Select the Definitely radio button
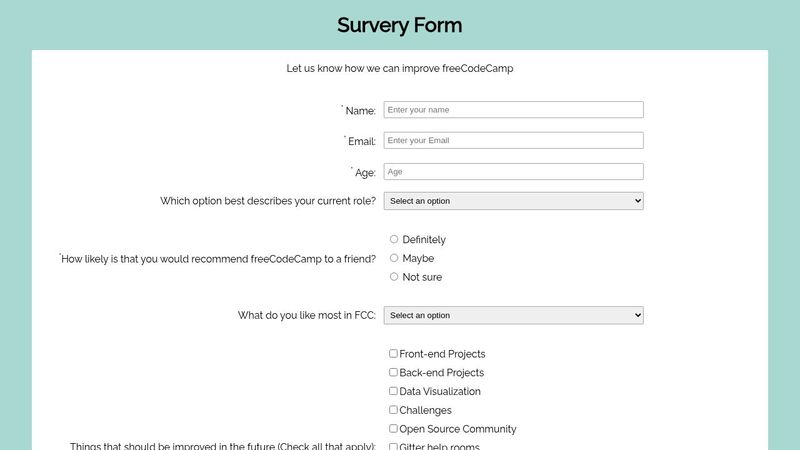This screenshot has height=450, width=800. pyautogui.click(x=394, y=239)
